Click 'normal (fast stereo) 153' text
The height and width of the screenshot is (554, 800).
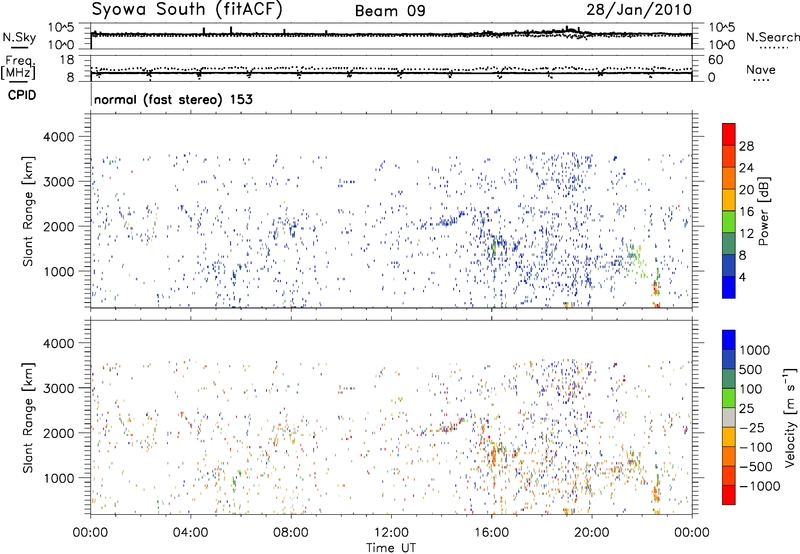173,99
